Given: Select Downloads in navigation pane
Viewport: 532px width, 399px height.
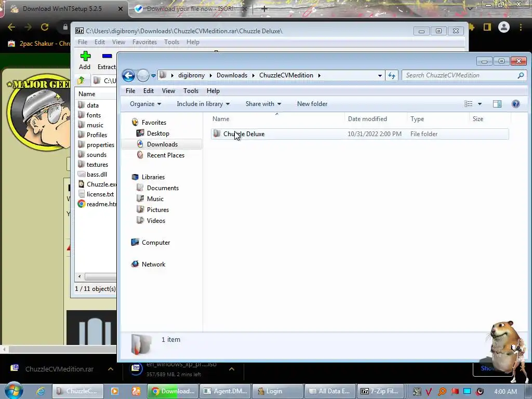Looking at the screenshot, I should [162, 144].
